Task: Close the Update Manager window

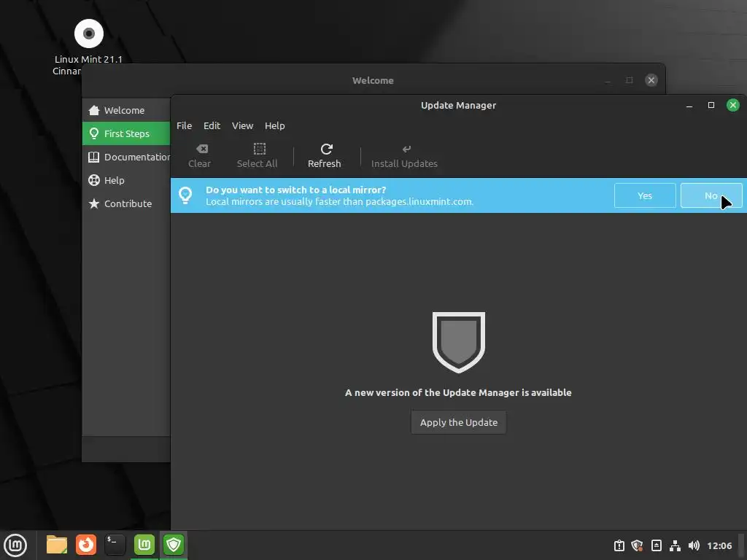Action: pyautogui.click(x=732, y=105)
